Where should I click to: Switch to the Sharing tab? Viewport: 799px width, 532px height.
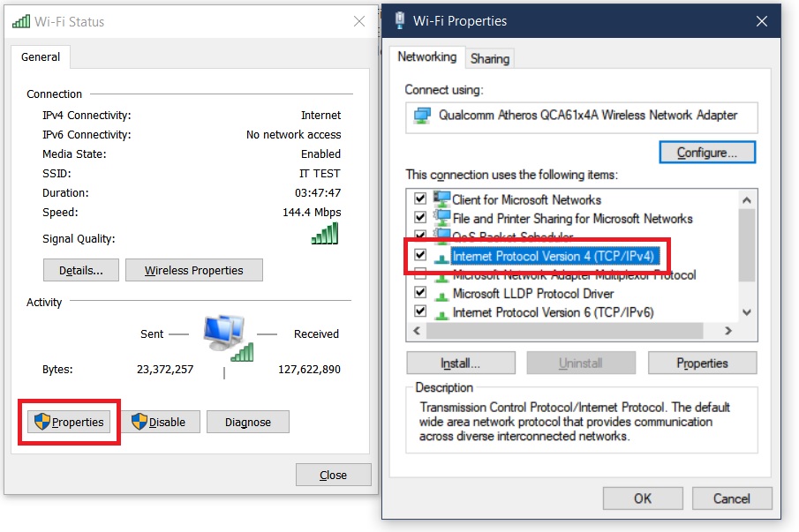tap(489, 58)
